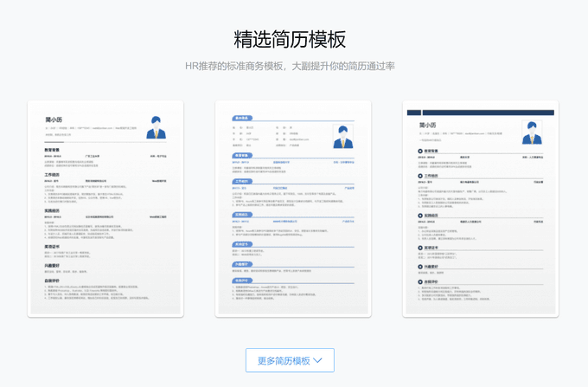
Task: Click the avatar photo in third template
Action: click(x=532, y=132)
